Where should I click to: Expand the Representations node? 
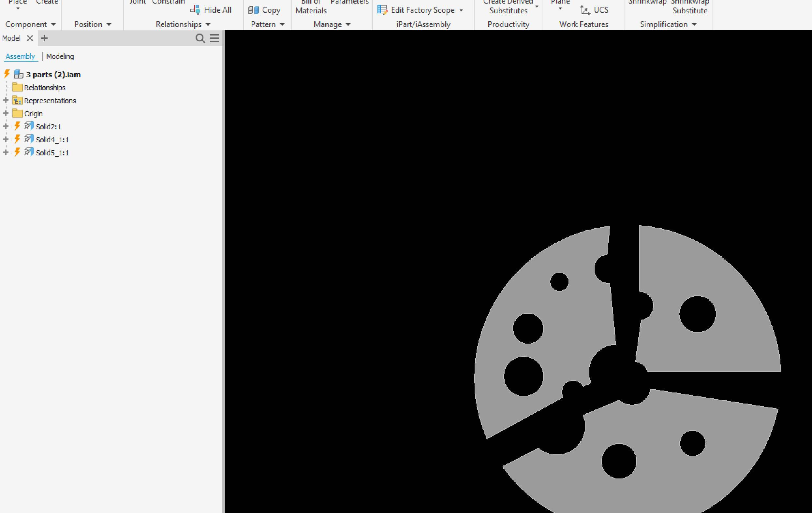(6, 100)
